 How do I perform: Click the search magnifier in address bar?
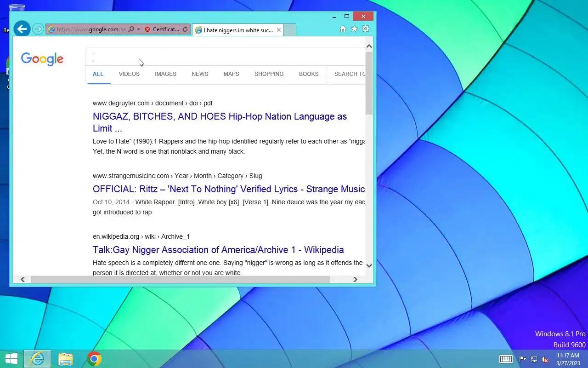[131, 29]
